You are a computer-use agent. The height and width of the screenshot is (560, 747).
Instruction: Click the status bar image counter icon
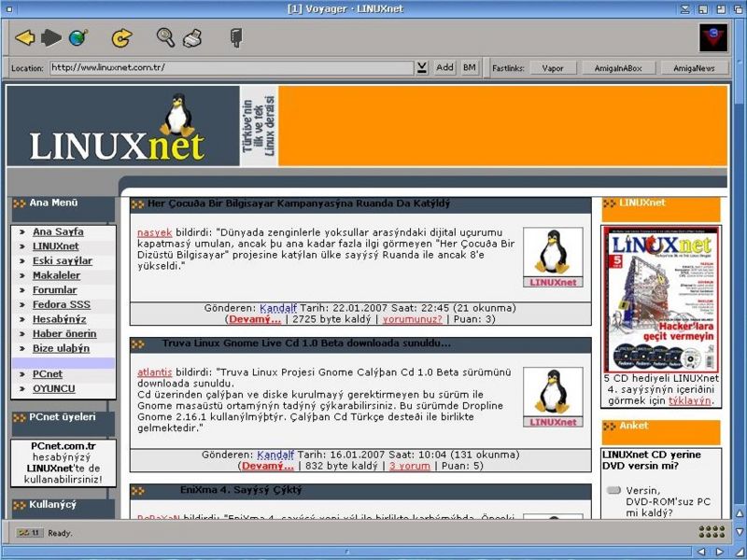click(28, 532)
